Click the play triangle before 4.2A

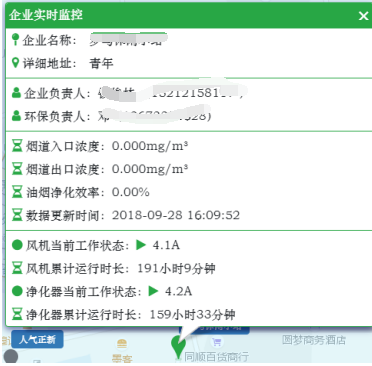153,291
